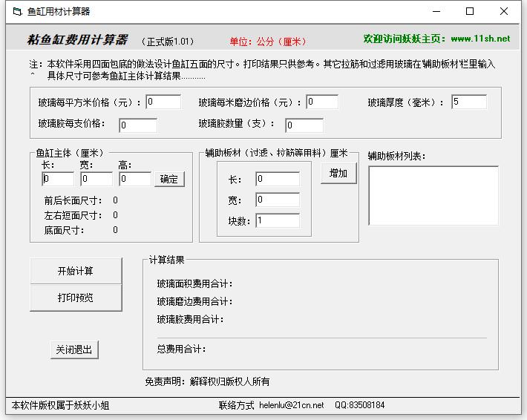527x420 pixels.
Task: Click the 打印预览 button
Action: 76,298
